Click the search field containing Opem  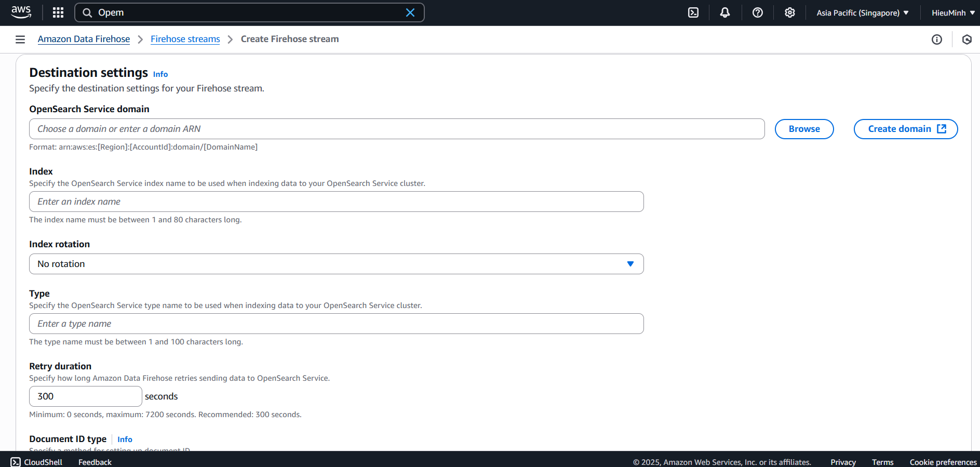[x=249, y=12]
